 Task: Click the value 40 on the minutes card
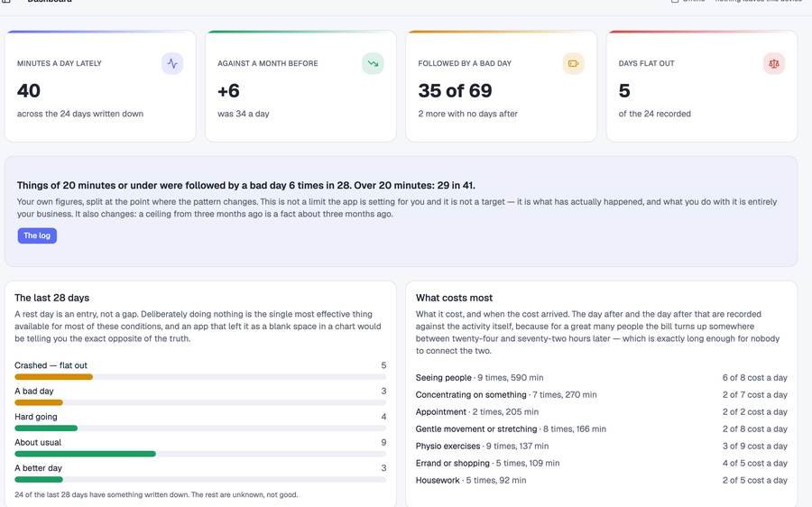[x=29, y=90]
